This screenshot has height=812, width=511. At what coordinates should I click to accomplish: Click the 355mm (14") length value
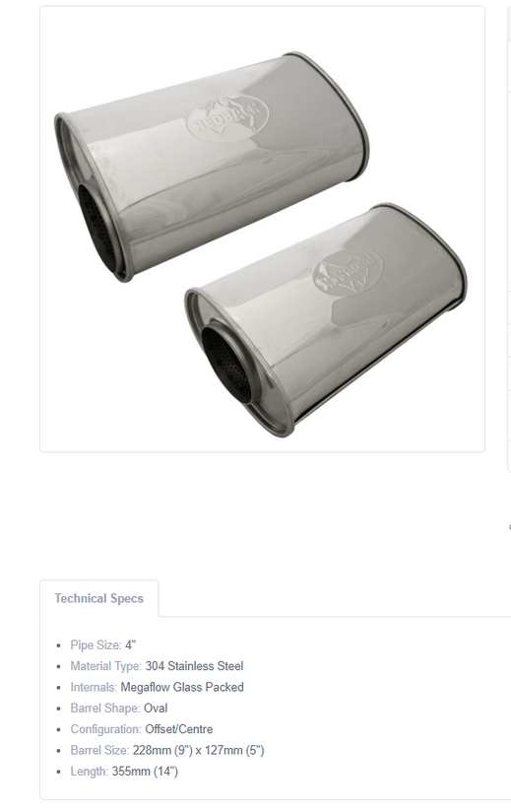(145, 772)
